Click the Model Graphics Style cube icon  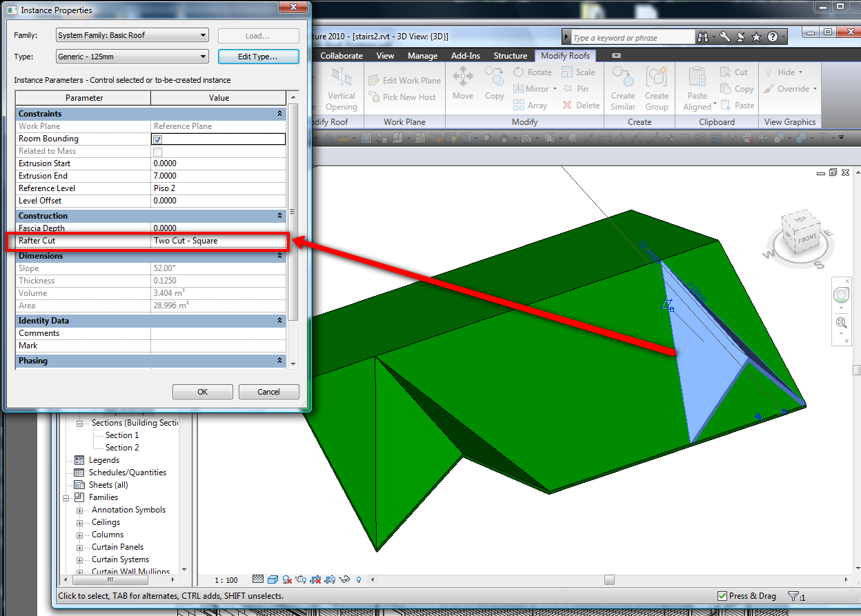[273, 579]
